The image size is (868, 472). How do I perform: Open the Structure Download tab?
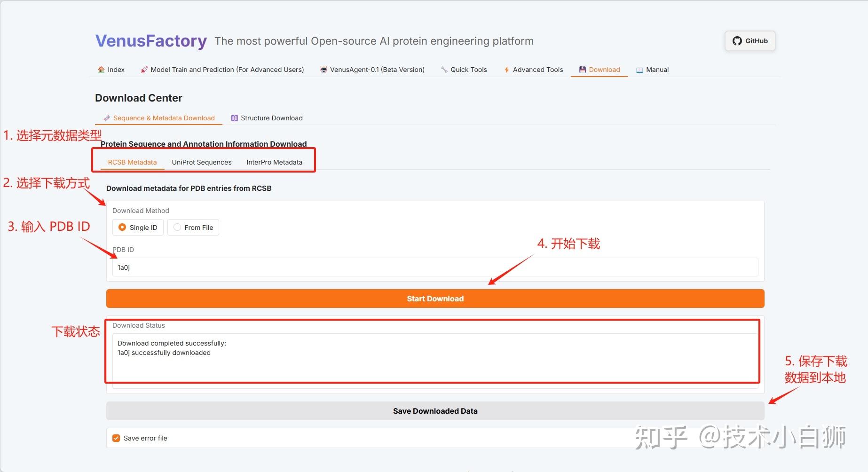click(266, 118)
